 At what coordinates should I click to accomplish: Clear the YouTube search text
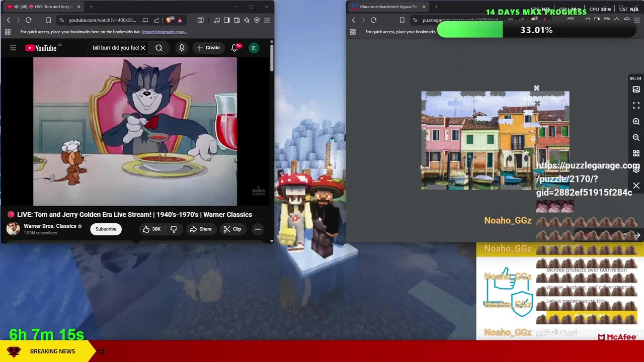[143, 48]
